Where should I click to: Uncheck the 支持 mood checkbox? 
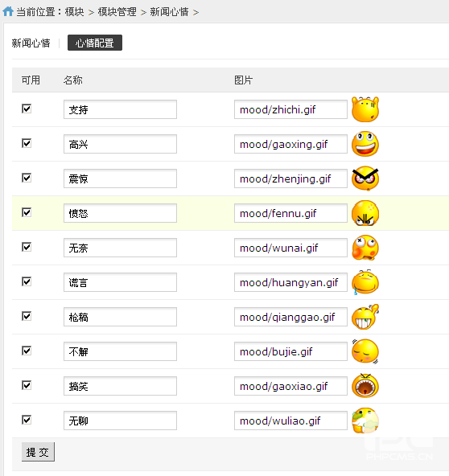tap(27, 109)
